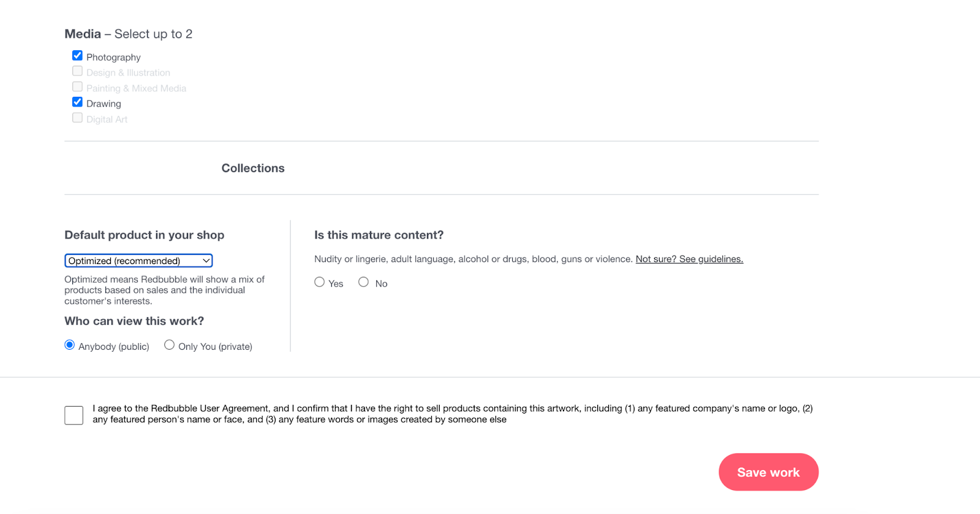The width and height of the screenshot is (980, 514).
Task: Select Yes for mature content
Action: pyautogui.click(x=319, y=281)
